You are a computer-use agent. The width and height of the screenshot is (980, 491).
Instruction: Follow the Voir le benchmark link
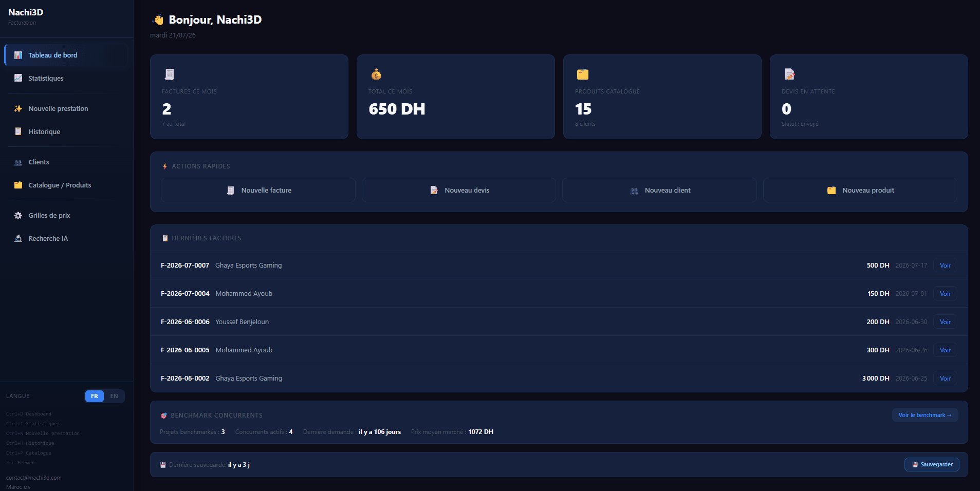(x=925, y=415)
